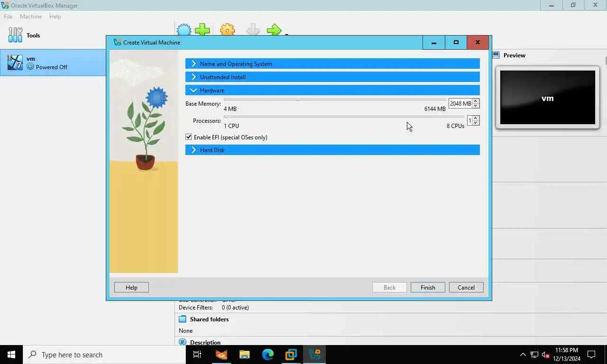Viewport: 607px width, 364px height.
Task: Click the Finish button
Action: click(428, 287)
